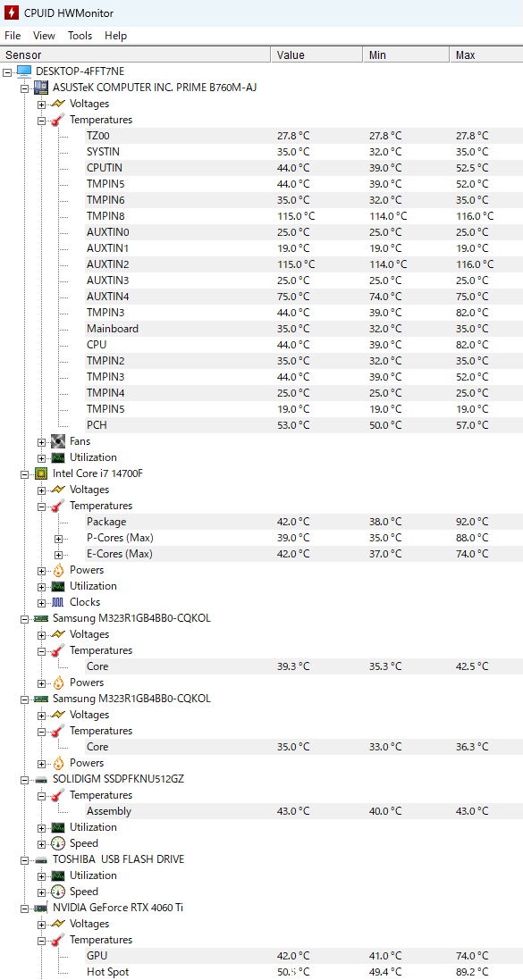Collapse the ASUSTeK PRIME B760M-AJ node
The width and height of the screenshot is (523, 980).
tap(24, 88)
